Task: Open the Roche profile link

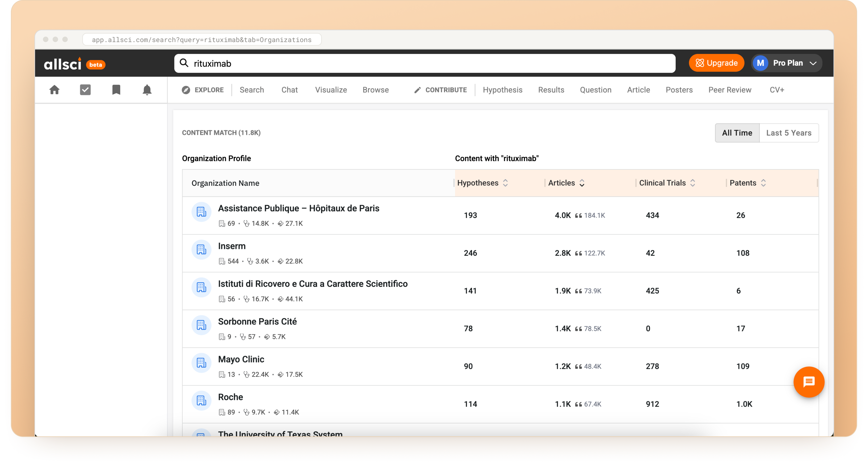Action: click(x=230, y=397)
